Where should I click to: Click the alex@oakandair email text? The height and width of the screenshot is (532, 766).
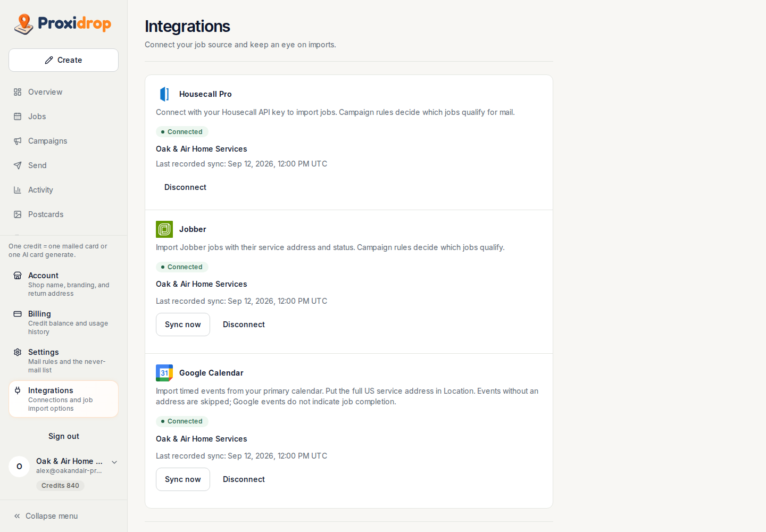point(69,471)
